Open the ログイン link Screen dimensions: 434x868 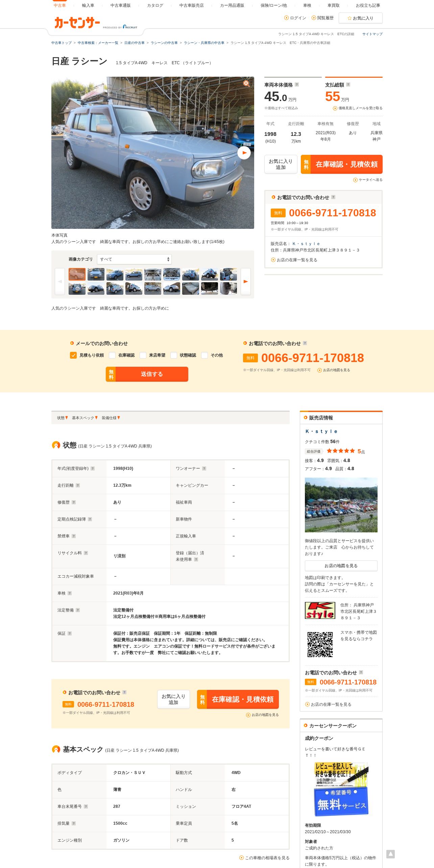[295, 18]
